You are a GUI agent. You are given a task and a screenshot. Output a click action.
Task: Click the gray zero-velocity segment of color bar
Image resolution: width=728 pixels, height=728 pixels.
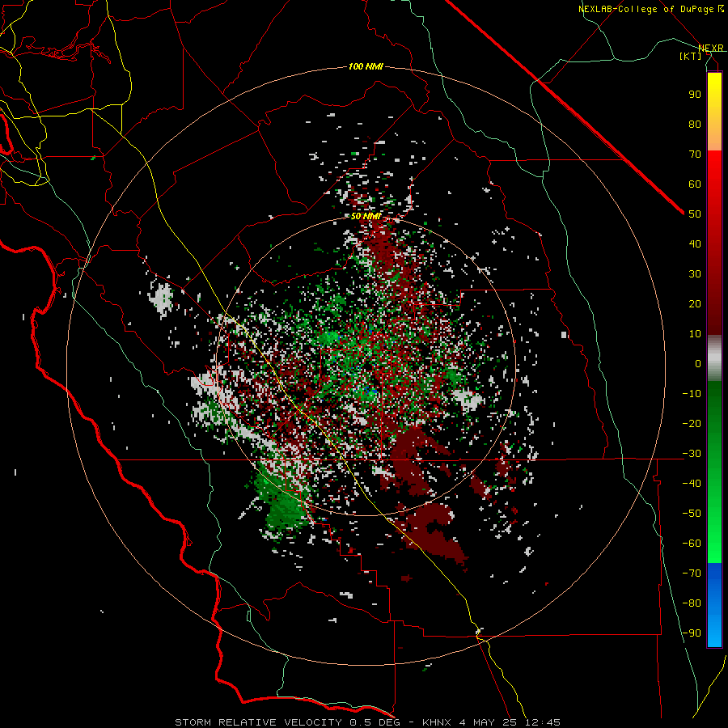coord(714,358)
